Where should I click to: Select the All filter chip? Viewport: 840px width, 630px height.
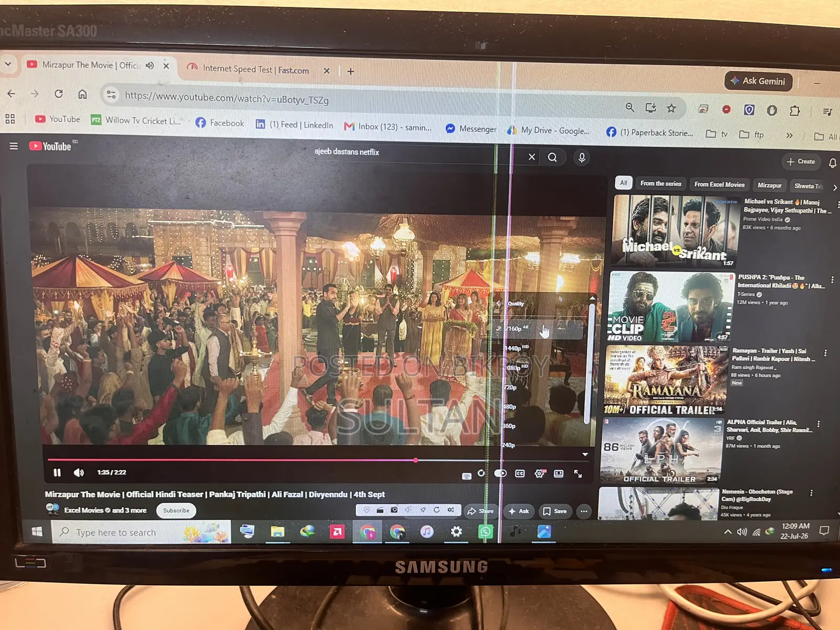623,183
